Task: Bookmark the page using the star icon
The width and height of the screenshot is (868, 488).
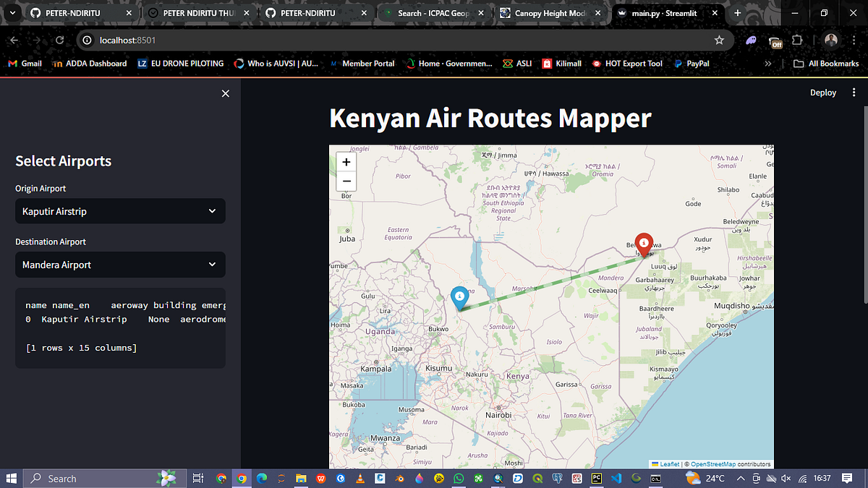Action: tap(719, 40)
